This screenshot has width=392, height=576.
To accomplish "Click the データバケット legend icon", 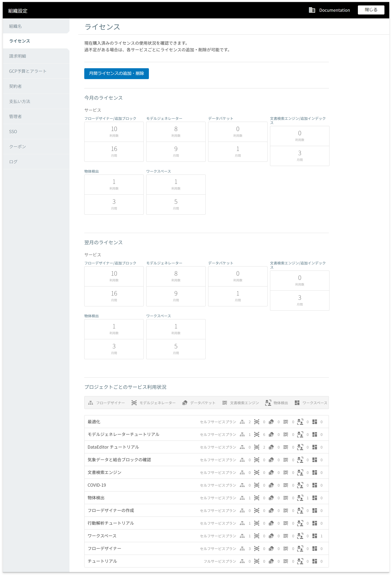I will coord(185,403).
